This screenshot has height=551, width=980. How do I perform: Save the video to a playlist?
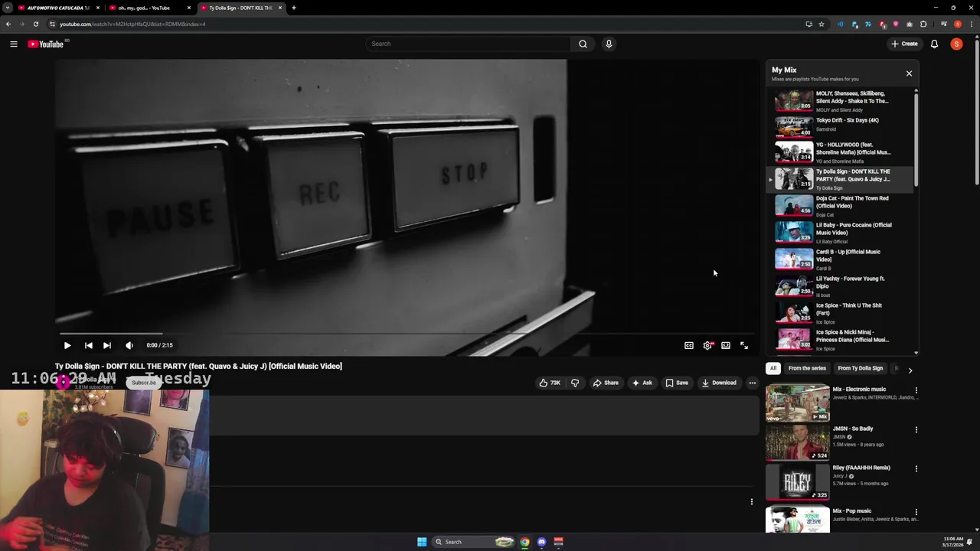677,383
